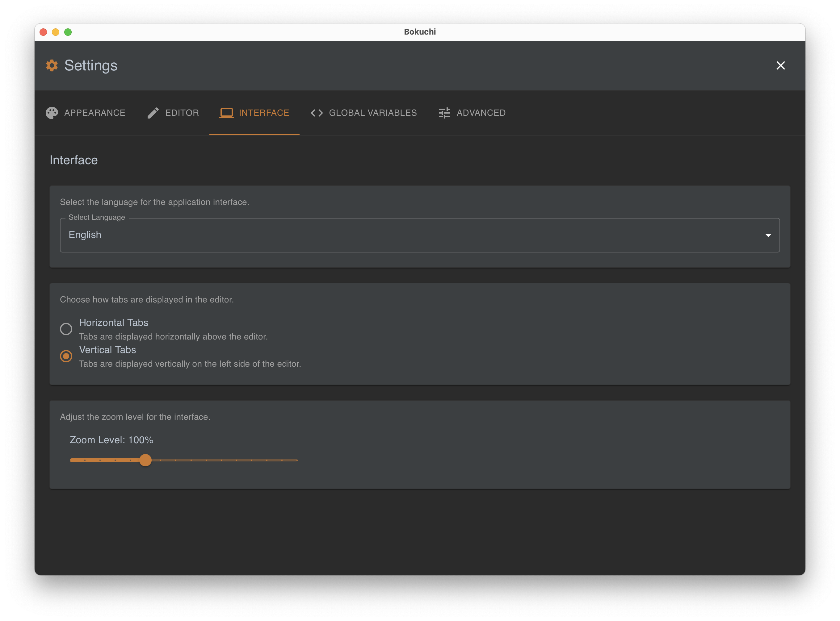
Task: Click the green macOS fullscreen button
Action: [68, 32]
